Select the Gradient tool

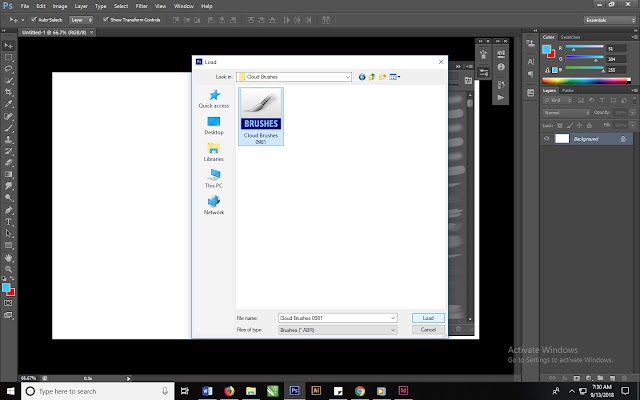pos(9,174)
